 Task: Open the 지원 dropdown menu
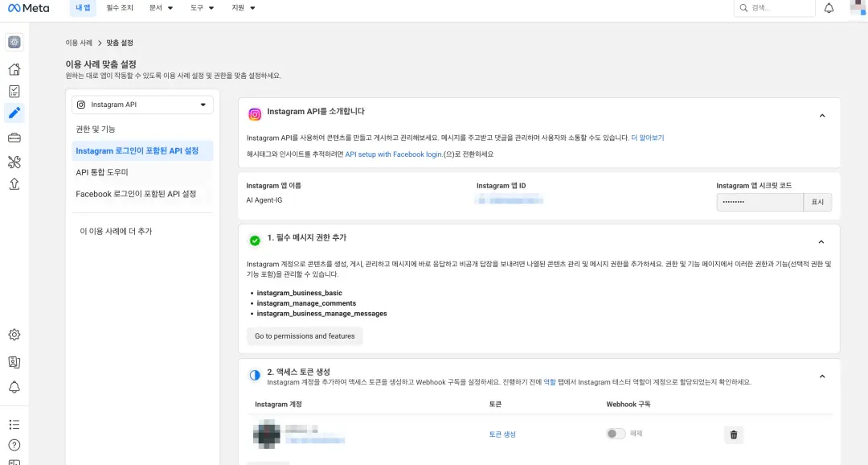coord(244,8)
